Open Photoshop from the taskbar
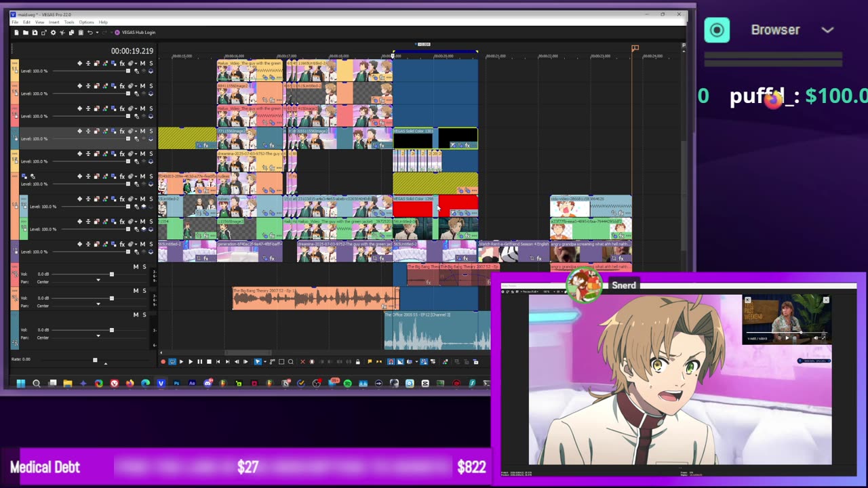This screenshot has width=868, height=488. [176, 383]
